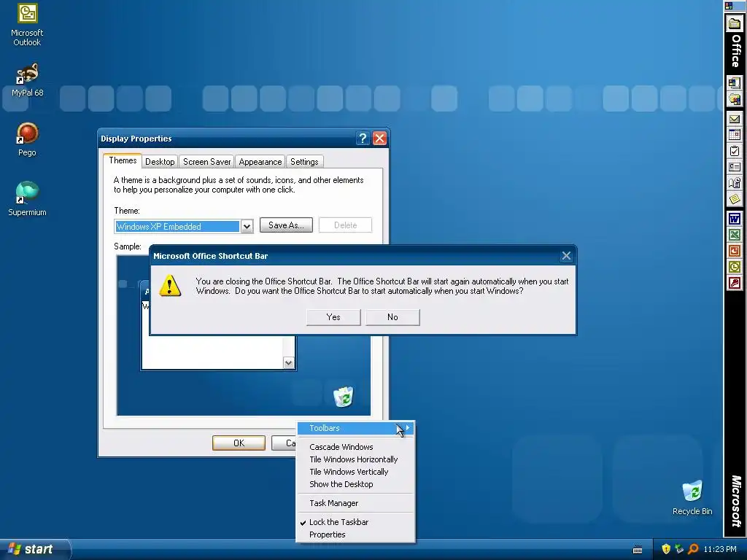This screenshot has height=560, width=747.
Task: Click the disabled Delete theme button
Action: click(x=345, y=225)
